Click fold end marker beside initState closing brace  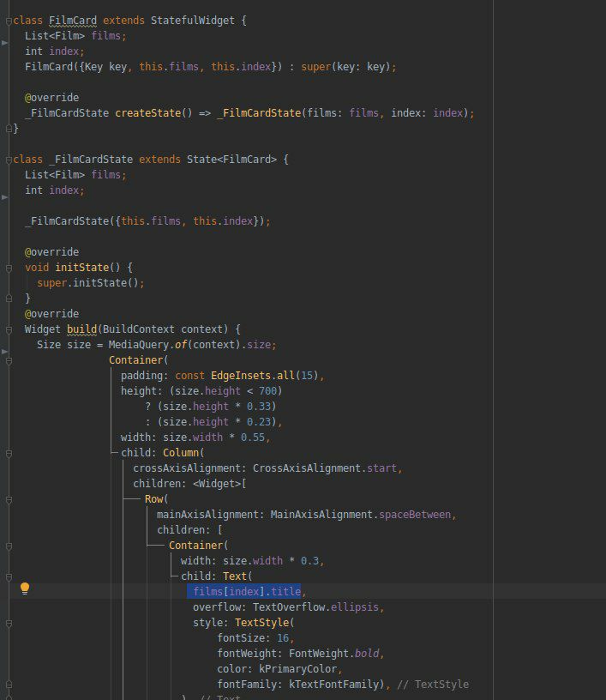pos(9,299)
